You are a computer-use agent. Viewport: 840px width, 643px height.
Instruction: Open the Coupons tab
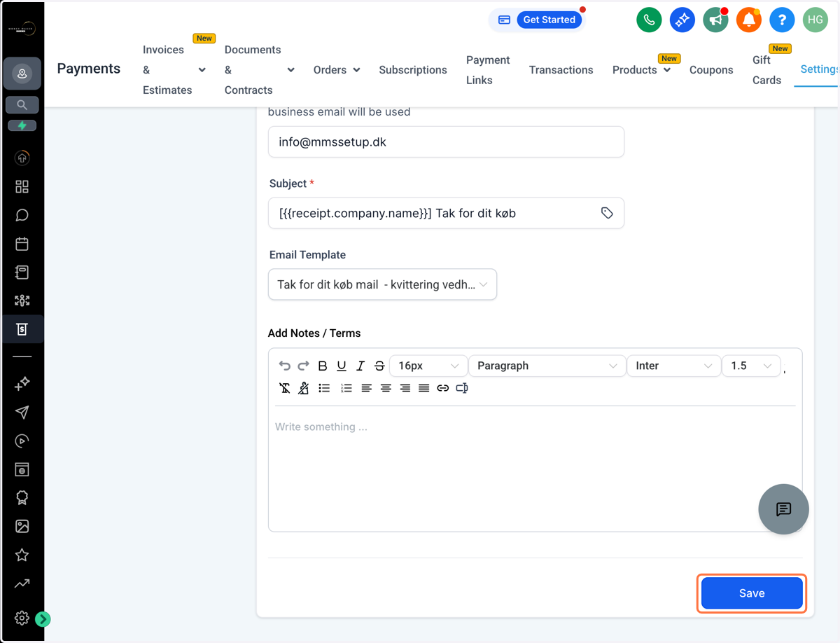tap(711, 70)
